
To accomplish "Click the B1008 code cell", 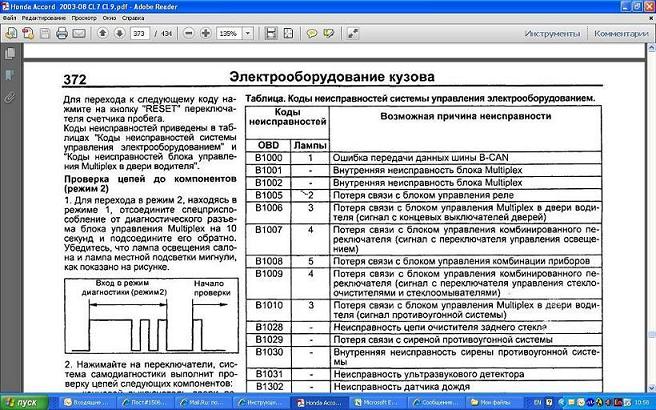I will [x=269, y=261].
